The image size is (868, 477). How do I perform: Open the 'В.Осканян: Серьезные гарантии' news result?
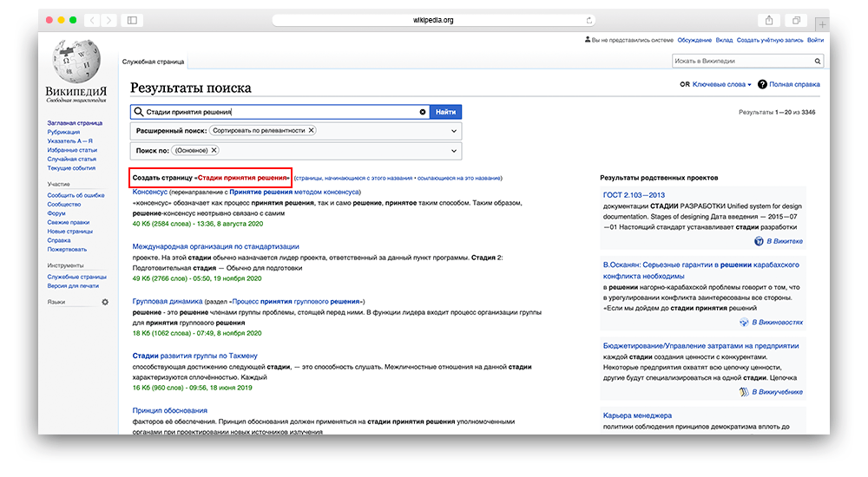coord(700,270)
